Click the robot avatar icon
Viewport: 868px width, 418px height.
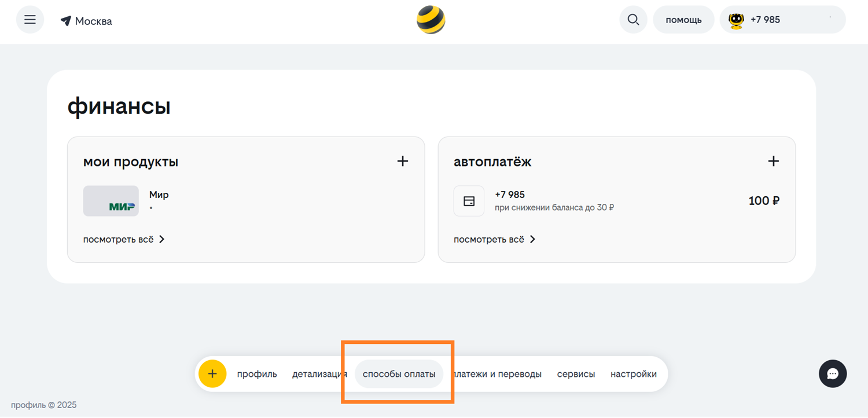tap(736, 20)
